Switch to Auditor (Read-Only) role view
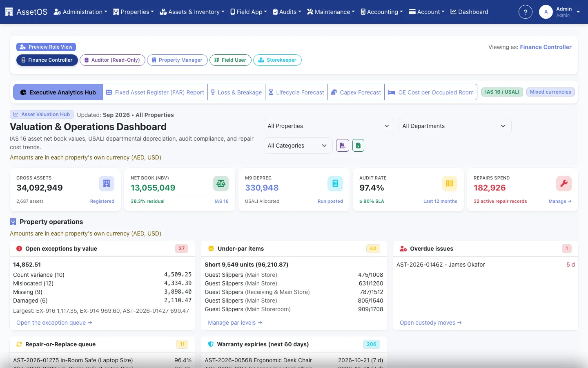Screen dimensions: 588x368 click(x=112, y=60)
